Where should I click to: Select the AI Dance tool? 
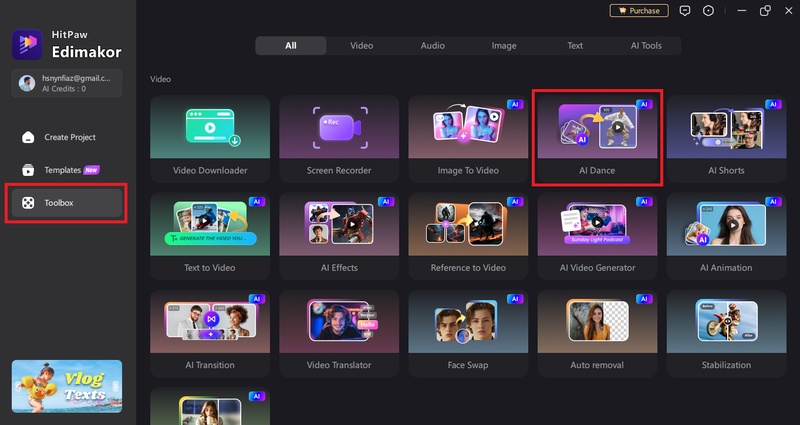[x=597, y=138]
